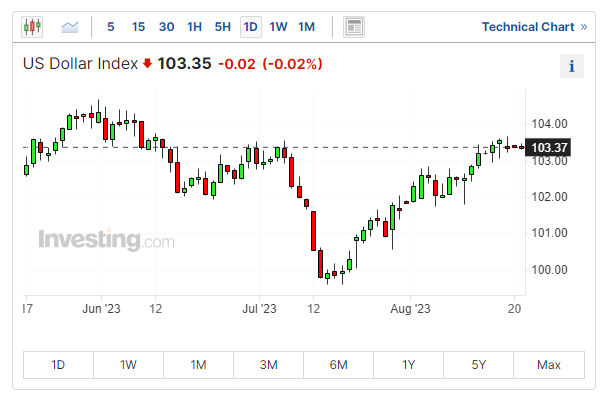
Task: Choose the 5H interval
Action: [x=223, y=27]
